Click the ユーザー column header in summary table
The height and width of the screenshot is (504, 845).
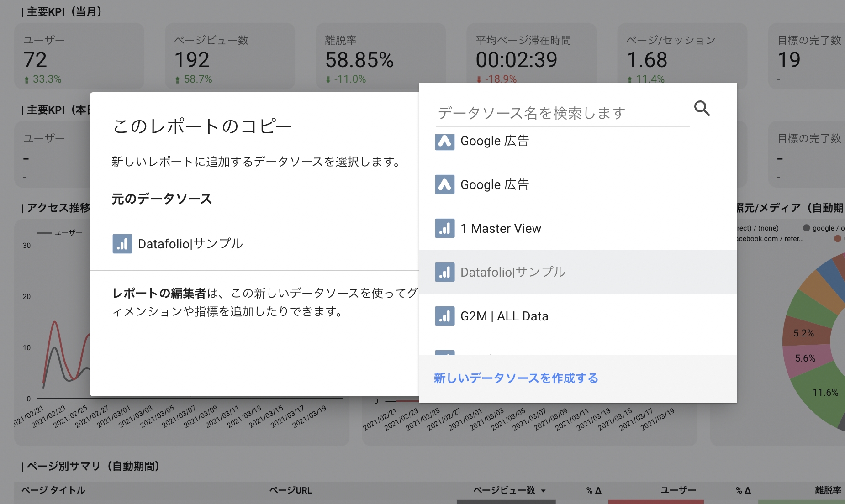pos(678,490)
